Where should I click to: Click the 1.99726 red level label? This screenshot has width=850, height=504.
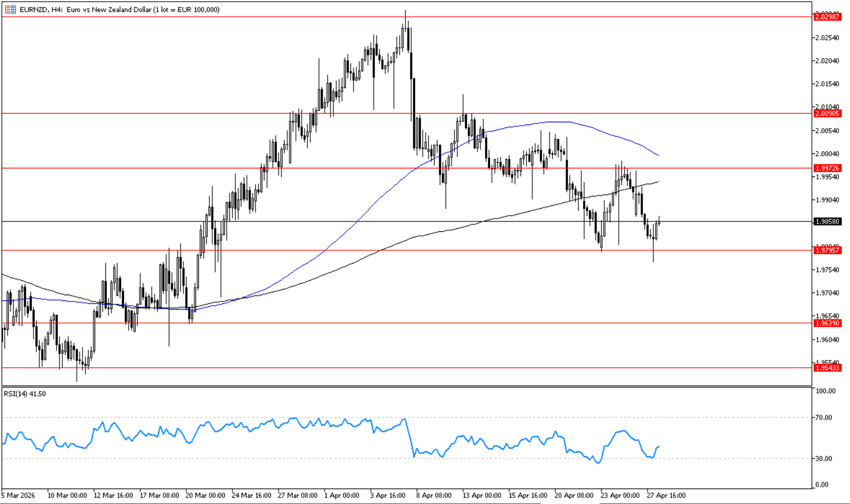pyautogui.click(x=828, y=168)
